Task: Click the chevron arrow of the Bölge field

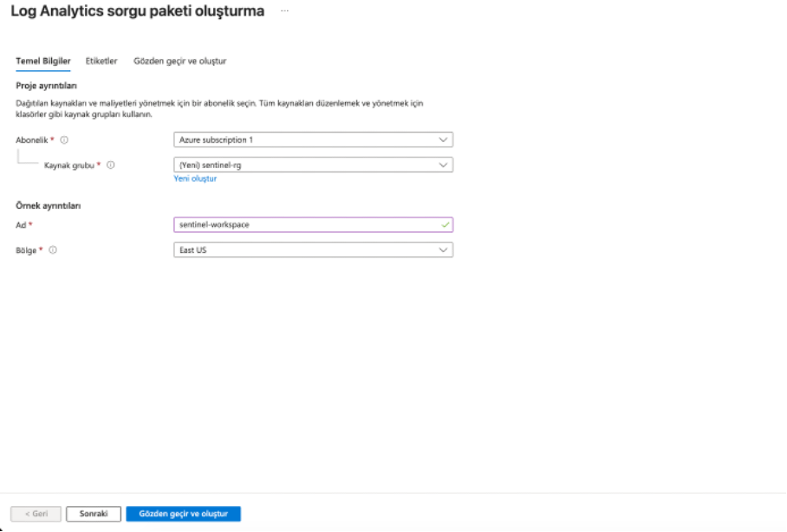Action: click(x=444, y=250)
